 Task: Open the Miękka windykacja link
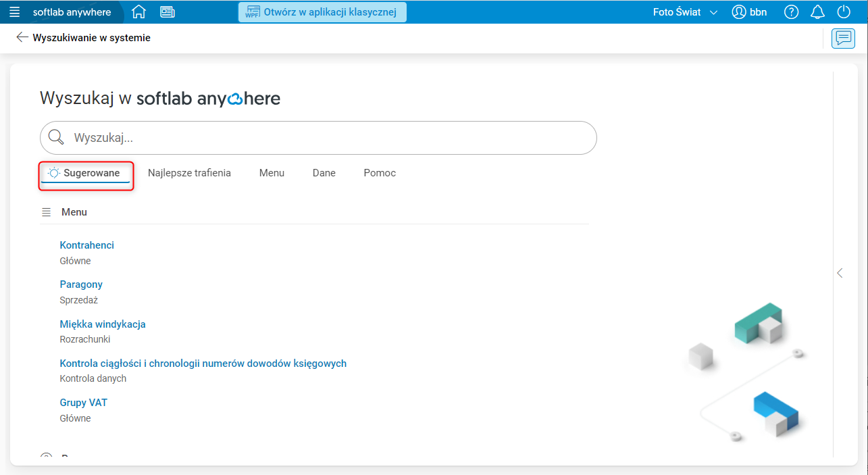pyautogui.click(x=103, y=324)
